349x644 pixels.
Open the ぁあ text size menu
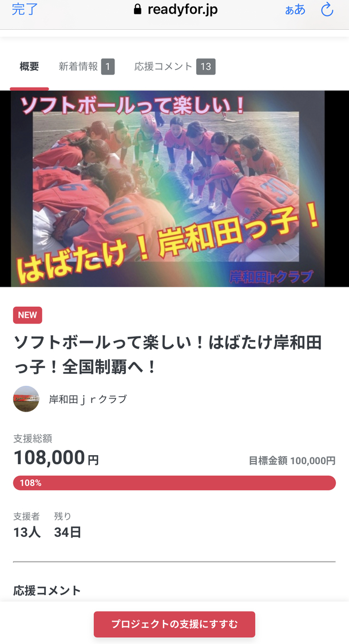click(x=295, y=10)
